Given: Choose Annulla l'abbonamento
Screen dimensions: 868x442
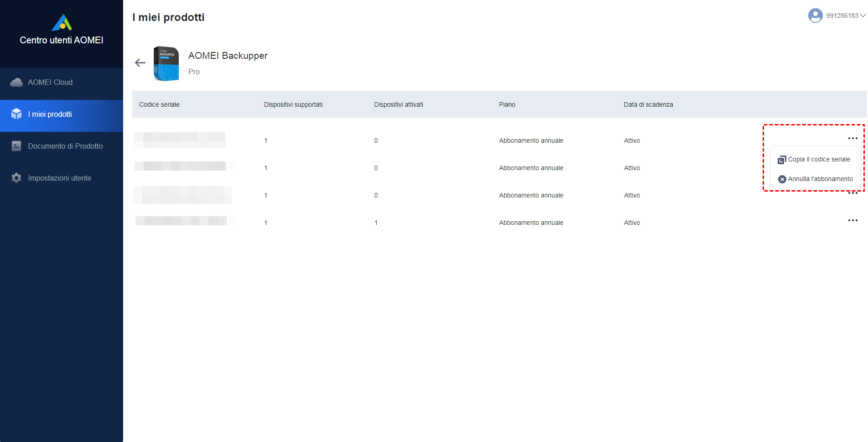Looking at the screenshot, I should [x=816, y=179].
